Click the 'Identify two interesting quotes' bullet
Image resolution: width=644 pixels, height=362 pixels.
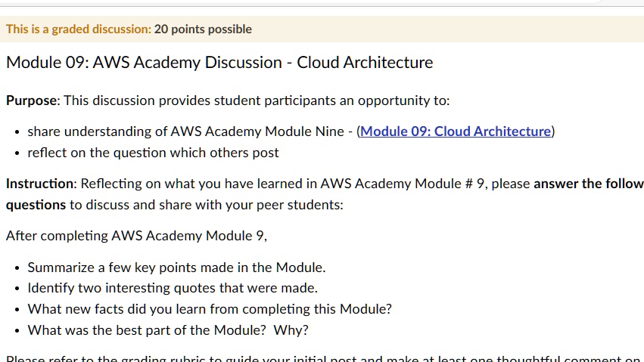[173, 288]
